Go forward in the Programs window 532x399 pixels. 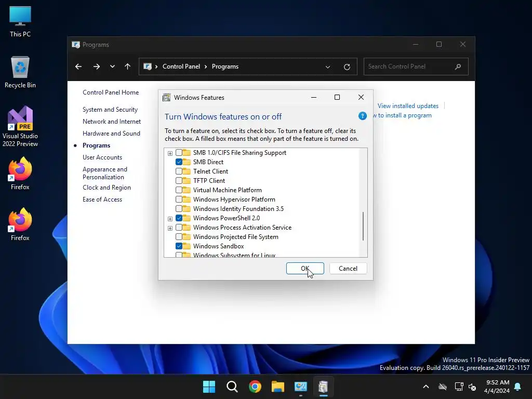coord(97,66)
